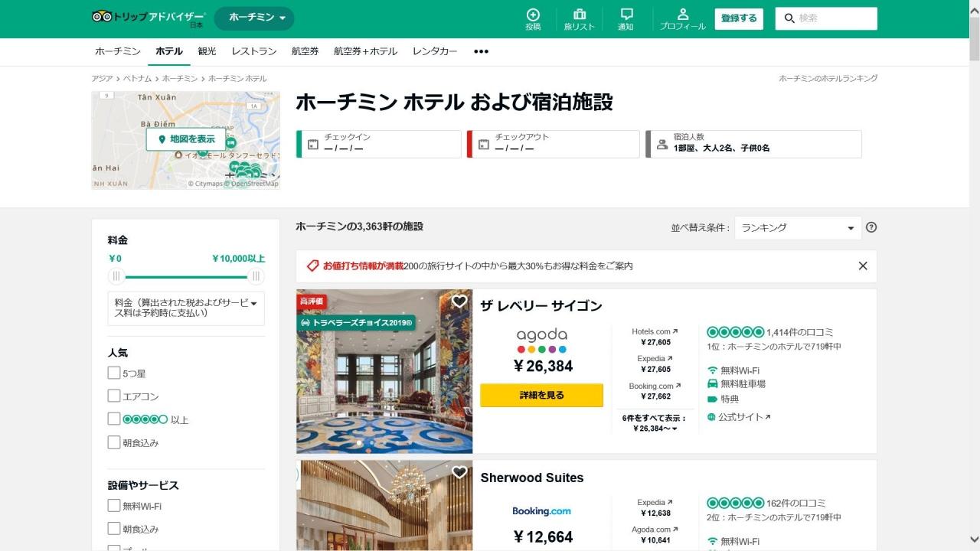Click the 検索 search input field

tap(826, 18)
